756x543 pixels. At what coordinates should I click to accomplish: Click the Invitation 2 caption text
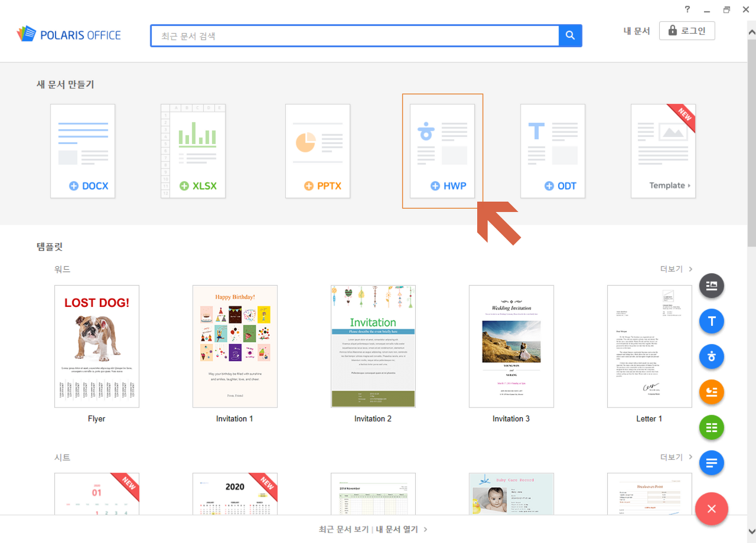point(373,418)
